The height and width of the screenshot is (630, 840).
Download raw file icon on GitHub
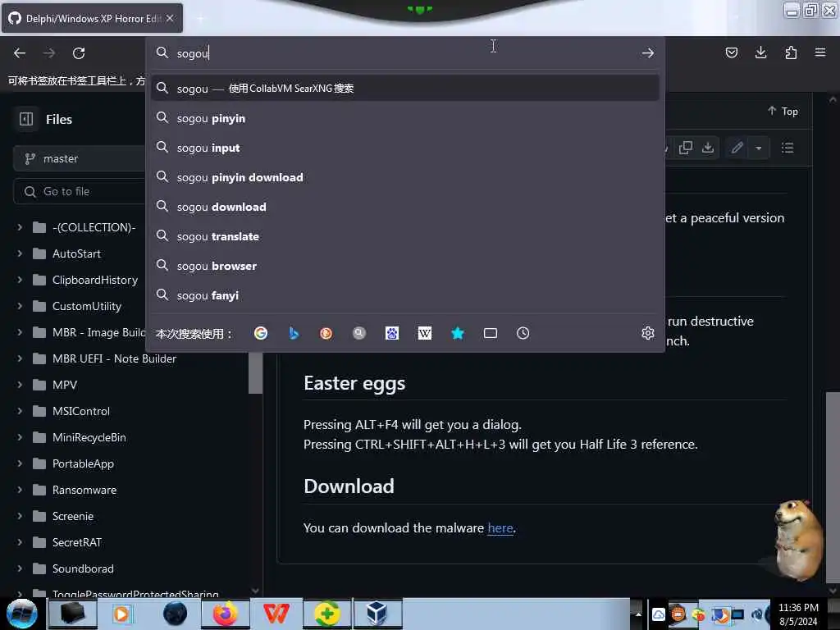coord(708,148)
